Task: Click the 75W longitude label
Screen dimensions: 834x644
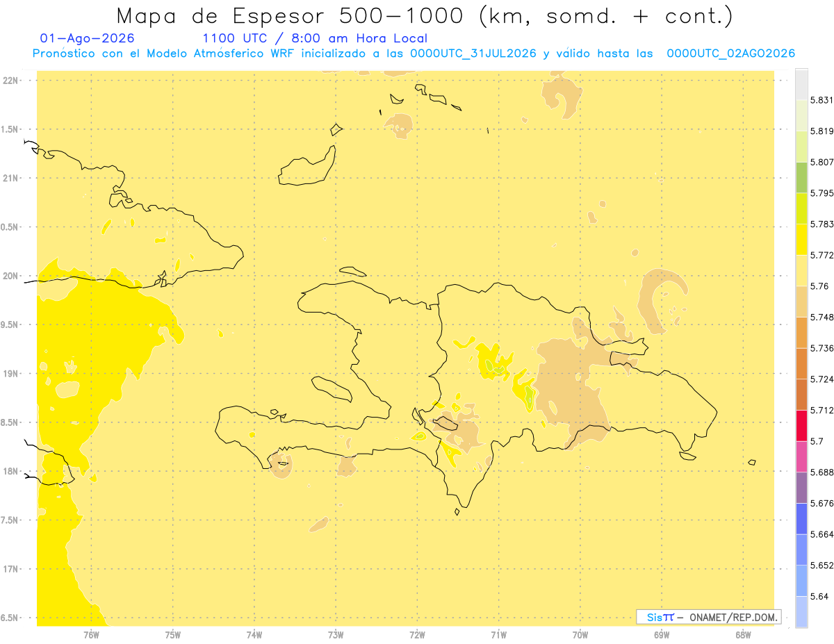Action: (x=173, y=635)
